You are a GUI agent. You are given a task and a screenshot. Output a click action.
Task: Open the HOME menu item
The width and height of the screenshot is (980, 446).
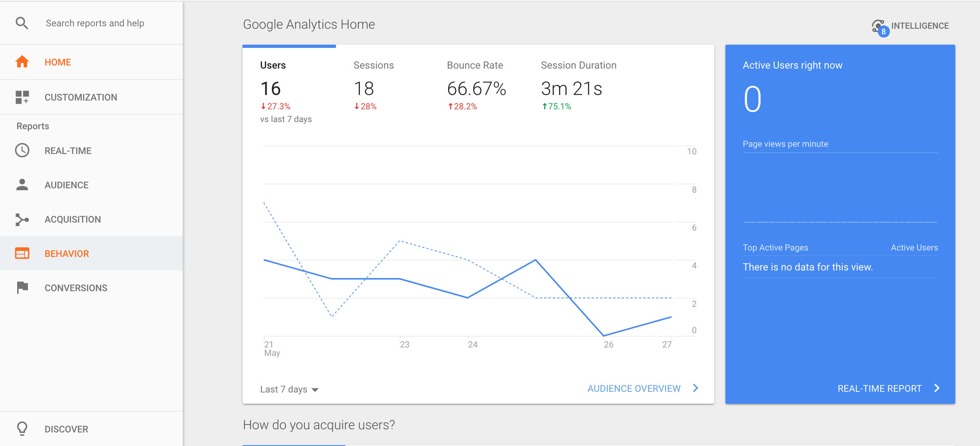[x=91, y=62]
